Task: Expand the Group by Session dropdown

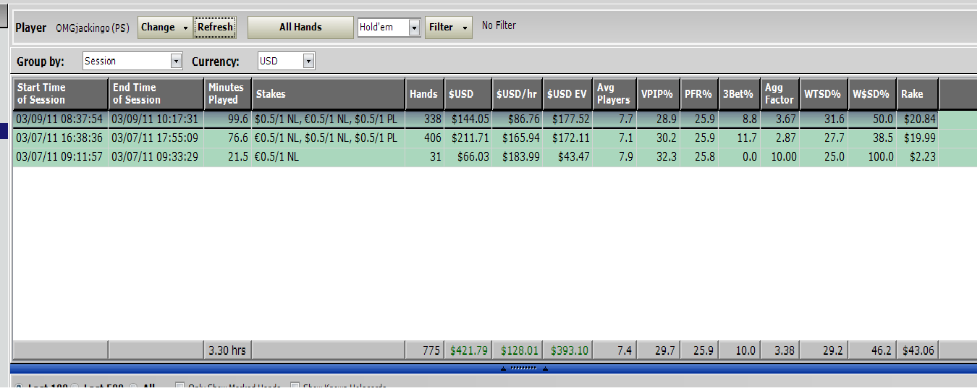Action: point(176,62)
